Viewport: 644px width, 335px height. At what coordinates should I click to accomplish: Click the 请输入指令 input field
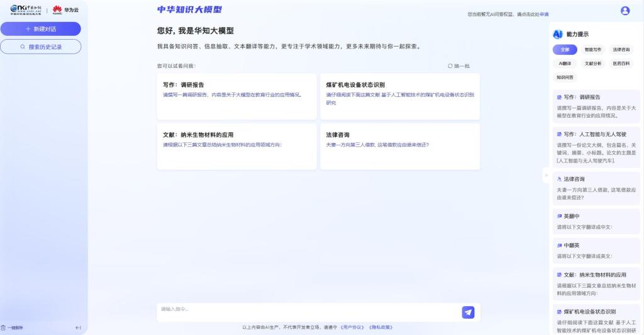click(308, 309)
